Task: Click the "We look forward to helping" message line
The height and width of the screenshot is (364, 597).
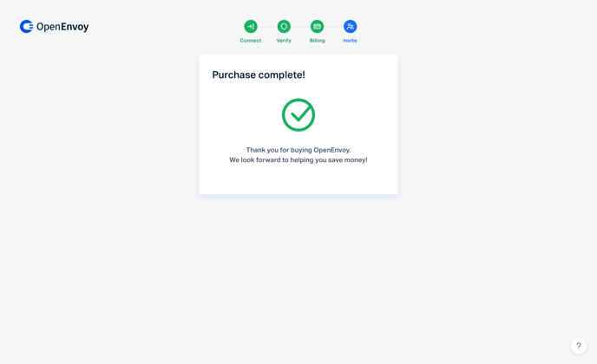Action: click(298, 159)
